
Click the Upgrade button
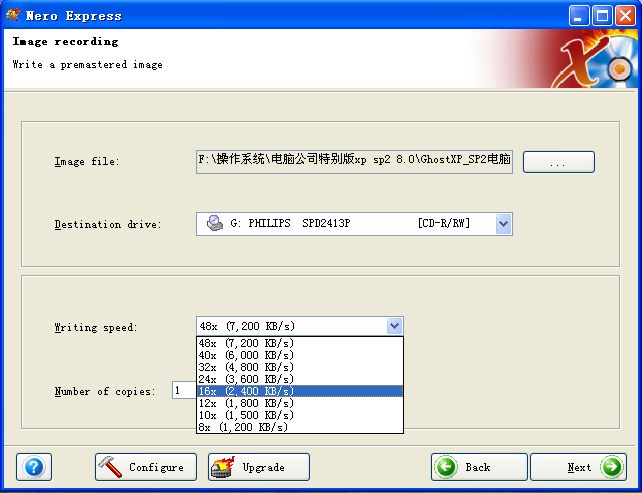click(x=259, y=467)
